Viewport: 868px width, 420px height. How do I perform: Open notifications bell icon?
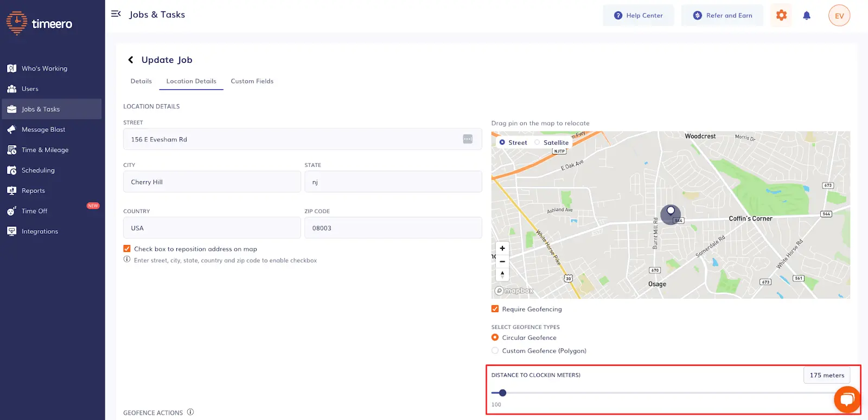coord(807,16)
